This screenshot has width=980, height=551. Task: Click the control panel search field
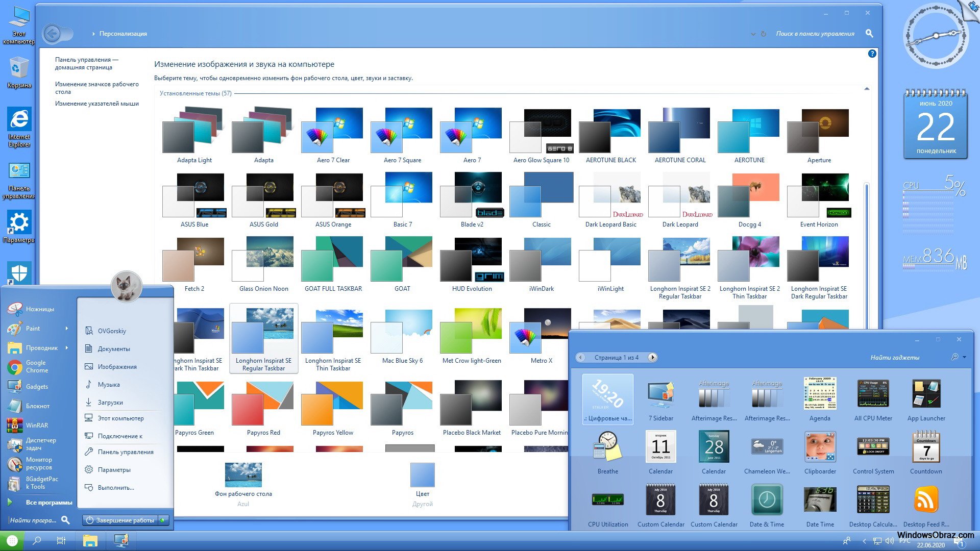[815, 34]
